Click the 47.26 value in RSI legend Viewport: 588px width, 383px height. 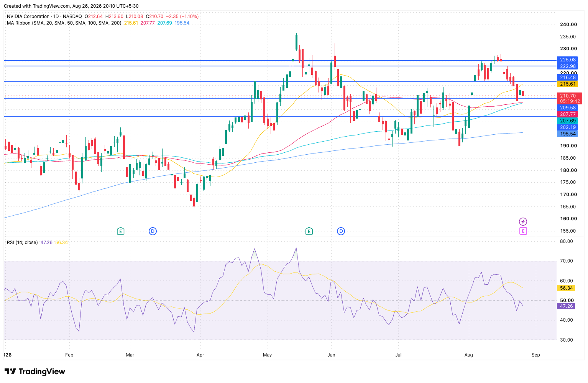(46, 243)
